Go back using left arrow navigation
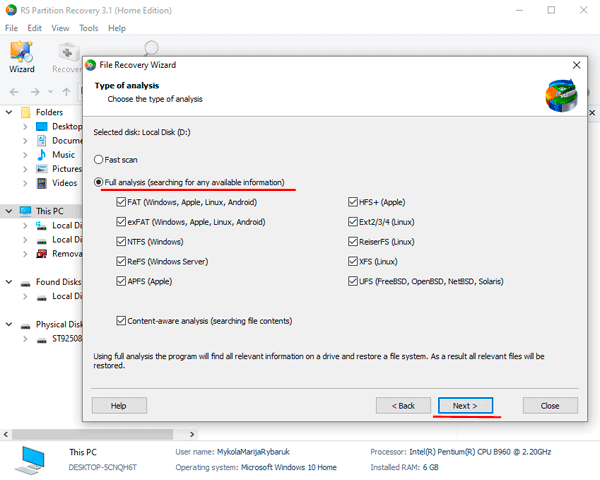This screenshot has width=600, height=480. [14, 92]
